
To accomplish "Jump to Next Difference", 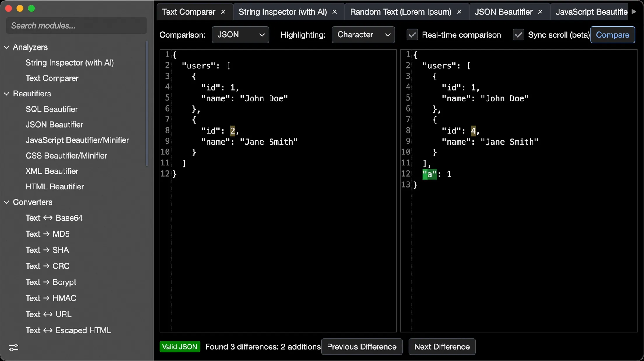I will [x=442, y=347].
